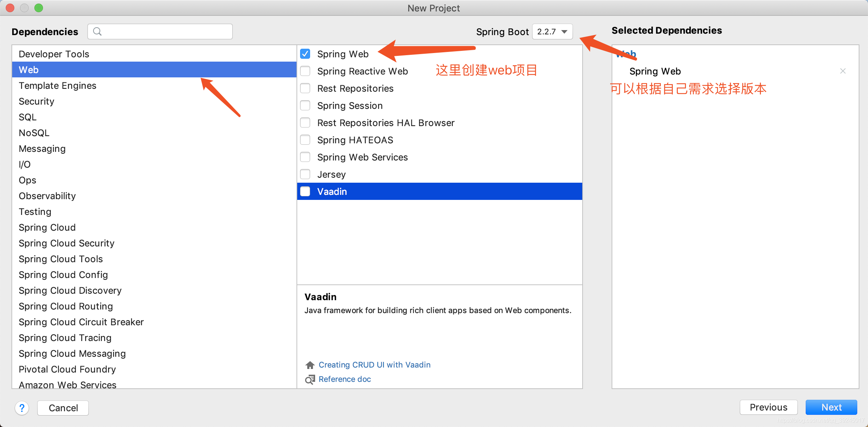
Task: Select the Developer Tools category
Action: 154,54
